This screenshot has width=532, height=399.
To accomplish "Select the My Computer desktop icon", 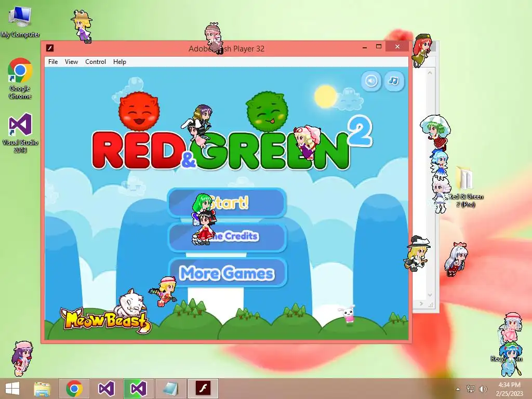I will [20, 22].
